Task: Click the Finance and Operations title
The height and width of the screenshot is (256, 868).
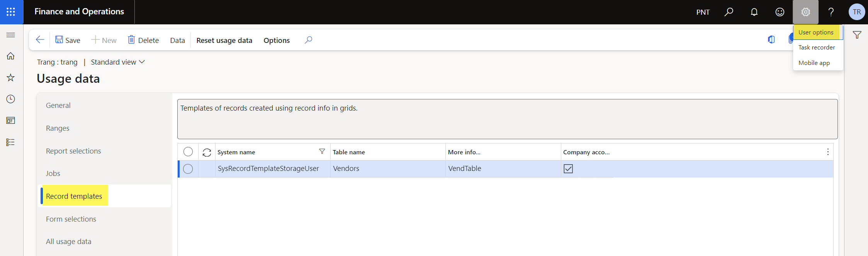Action: [x=79, y=12]
